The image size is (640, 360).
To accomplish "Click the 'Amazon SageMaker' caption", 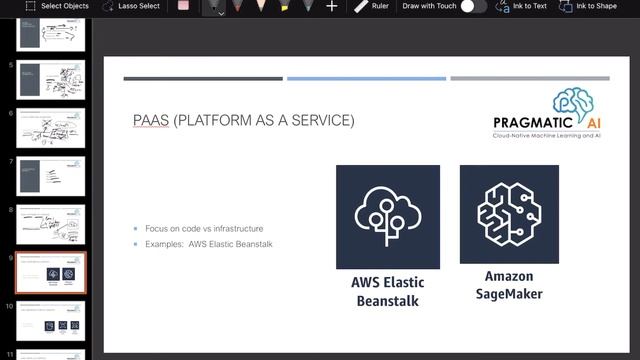I will point(509,285).
